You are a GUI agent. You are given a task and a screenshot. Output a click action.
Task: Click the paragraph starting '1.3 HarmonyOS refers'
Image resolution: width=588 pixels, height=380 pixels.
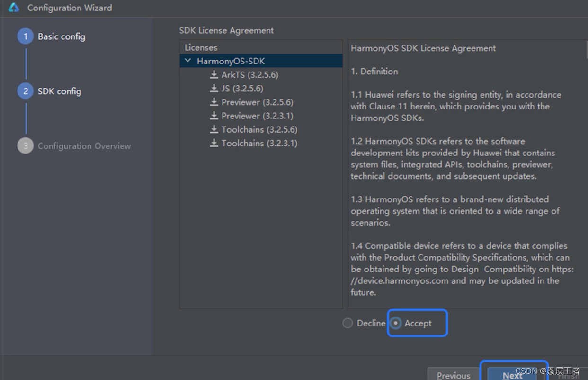tap(455, 211)
